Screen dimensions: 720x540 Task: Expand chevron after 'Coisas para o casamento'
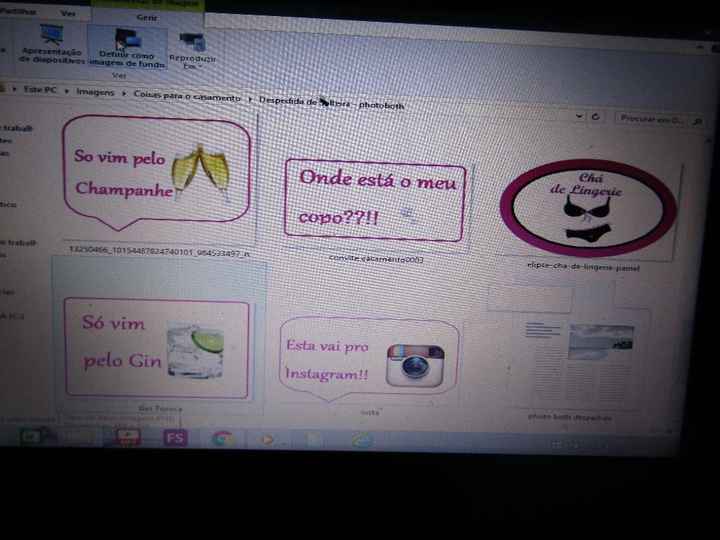click(250, 99)
